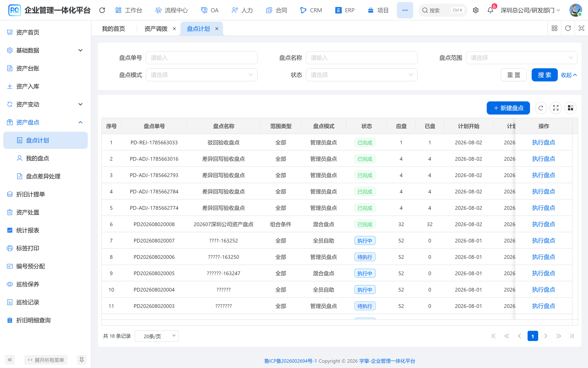Expand the 资产变动 sidebar menu
The height and width of the screenshot is (368, 588).
click(x=46, y=104)
